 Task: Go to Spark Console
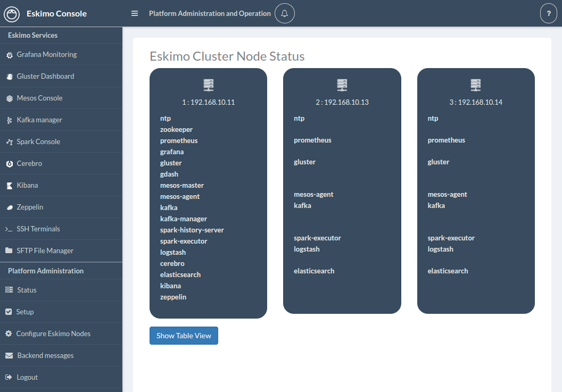pos(38,141)
